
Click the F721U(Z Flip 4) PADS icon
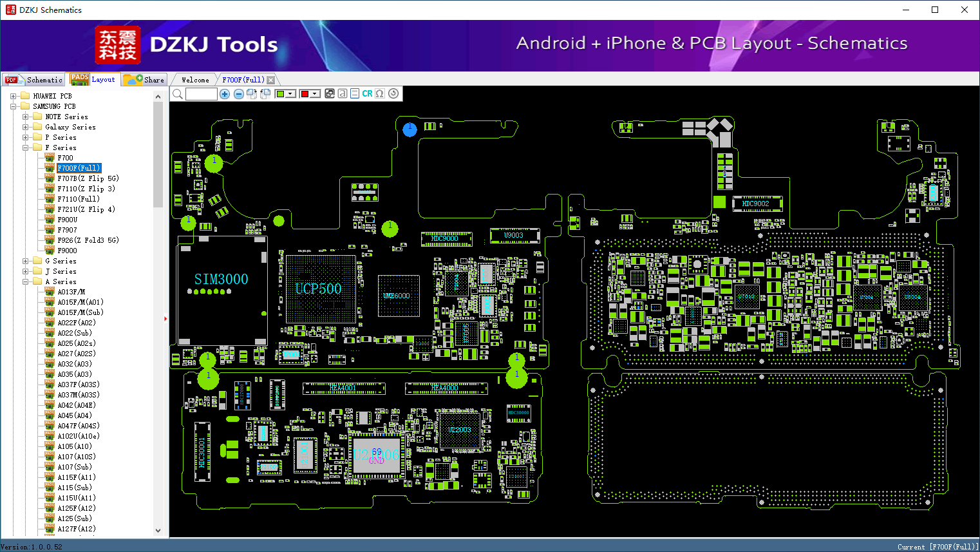50,209
